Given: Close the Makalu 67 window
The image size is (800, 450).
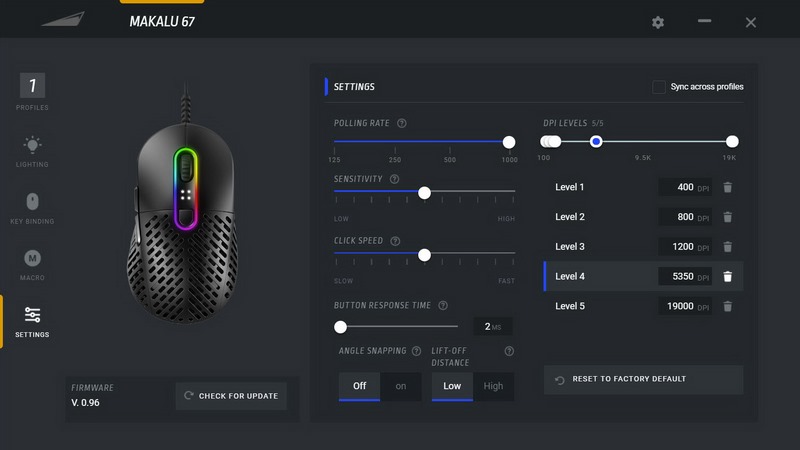Looking at the screenshot, I should (751, 22).
